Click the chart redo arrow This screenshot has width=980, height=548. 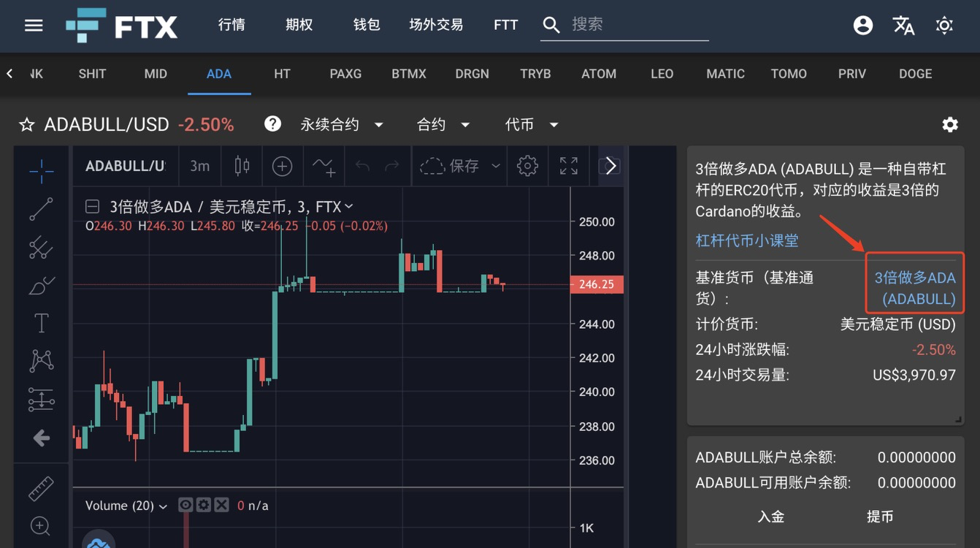point(392,166)
